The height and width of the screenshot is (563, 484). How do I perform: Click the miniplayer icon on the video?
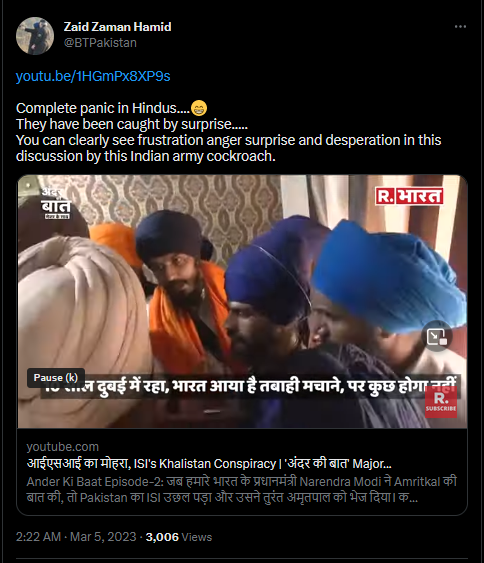437,336
